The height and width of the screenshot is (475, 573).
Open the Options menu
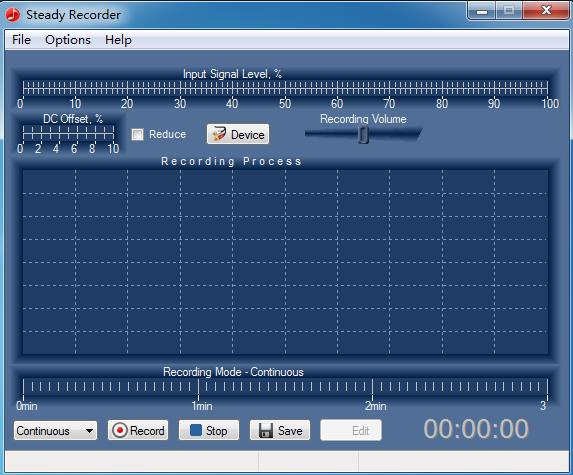pyautogui.click(x=68, y=39)
